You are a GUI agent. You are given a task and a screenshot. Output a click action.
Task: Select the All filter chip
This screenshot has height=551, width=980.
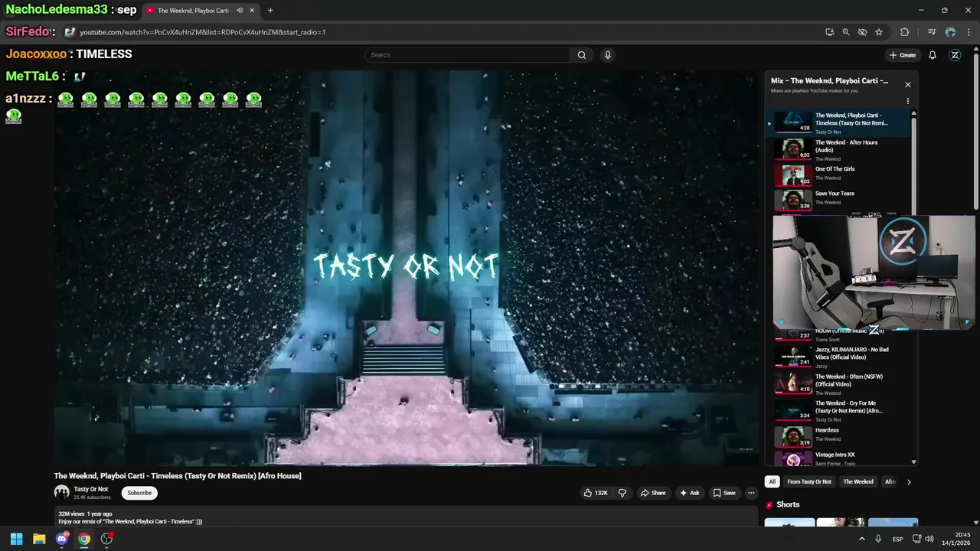tap(772, 482)
